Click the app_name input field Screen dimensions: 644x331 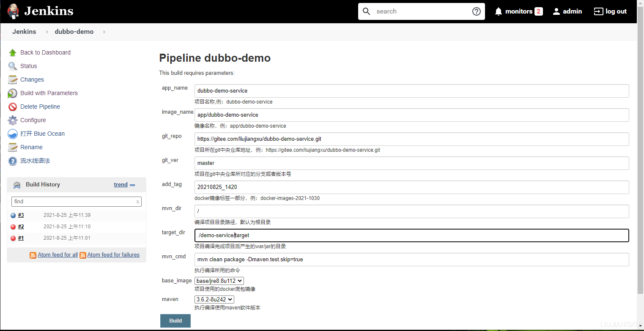coord(411,91)
